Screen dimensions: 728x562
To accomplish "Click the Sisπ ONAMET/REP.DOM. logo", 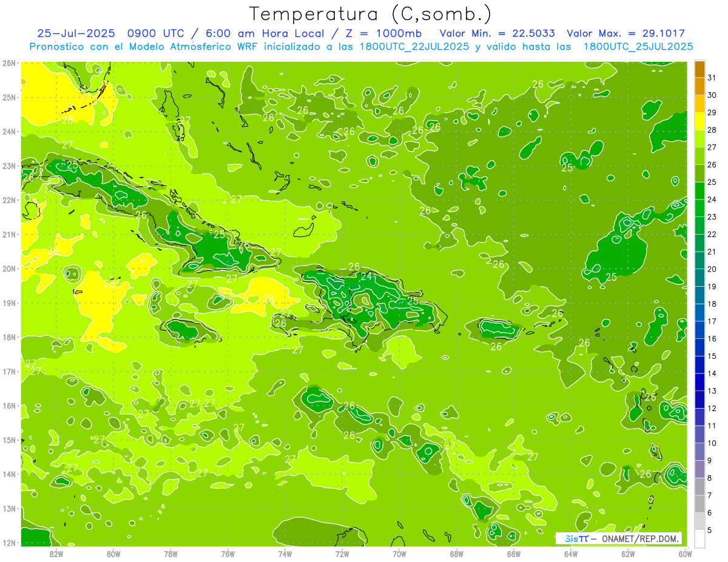I will 619,538.
